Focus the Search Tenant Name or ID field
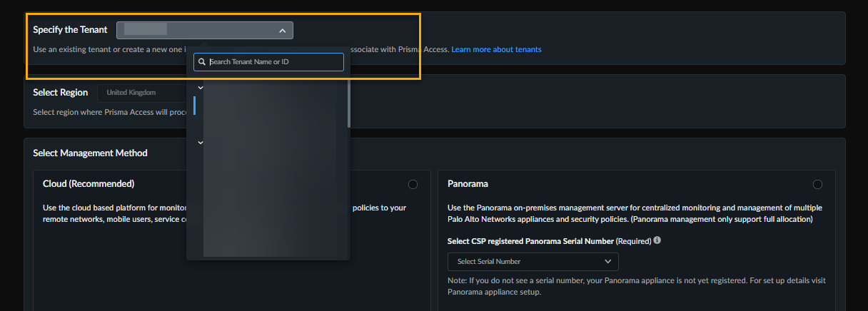This screenshot has height=311, width=868. (275, 62)
